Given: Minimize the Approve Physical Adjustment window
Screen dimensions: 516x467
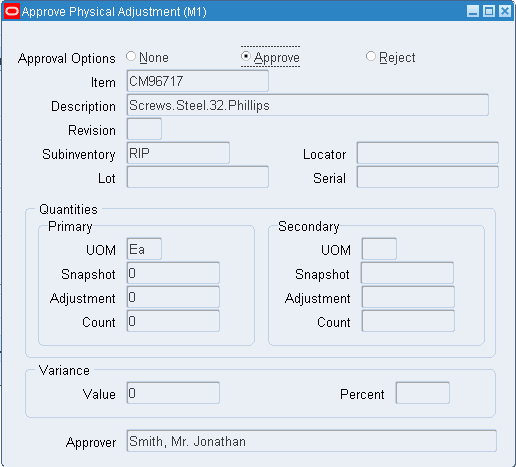Looking at the screenshot, I should coord(473,11).
